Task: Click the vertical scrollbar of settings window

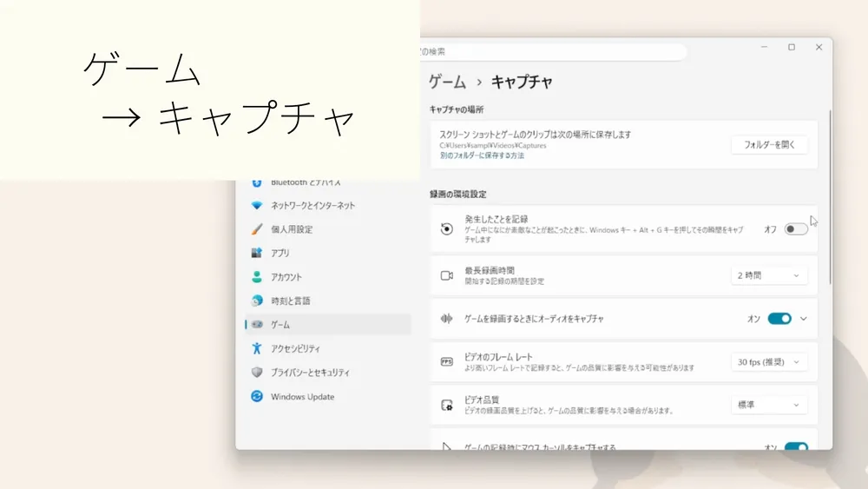Action: coord(831,197)
